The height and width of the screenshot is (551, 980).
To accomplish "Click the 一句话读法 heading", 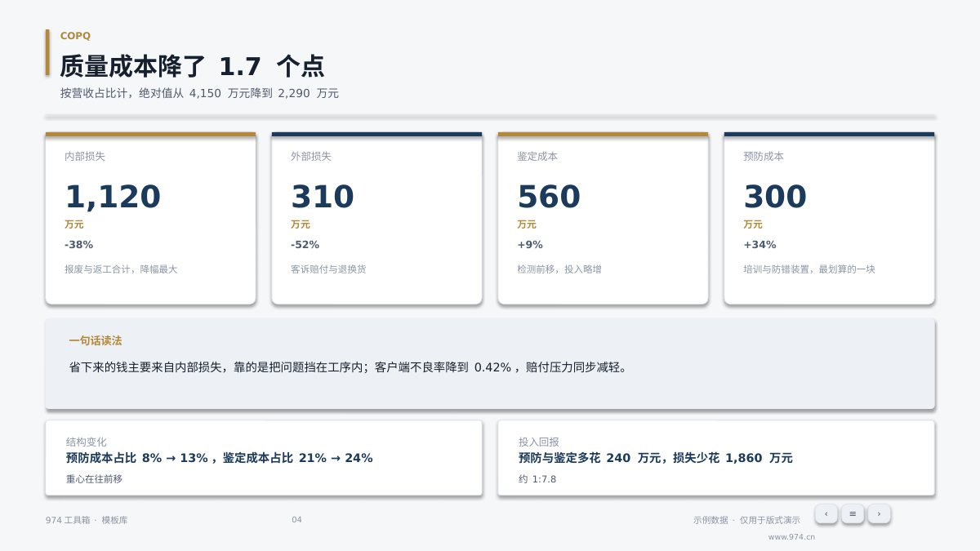I will (96, 340).
